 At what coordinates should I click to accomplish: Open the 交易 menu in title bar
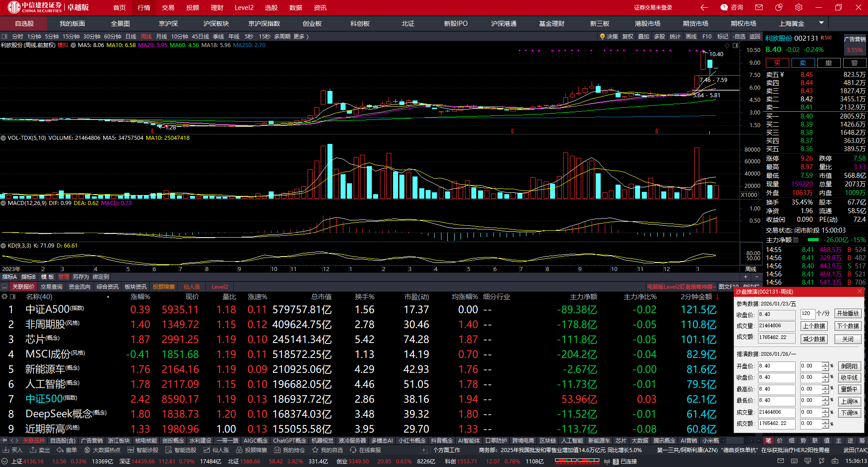click(168, 8)
